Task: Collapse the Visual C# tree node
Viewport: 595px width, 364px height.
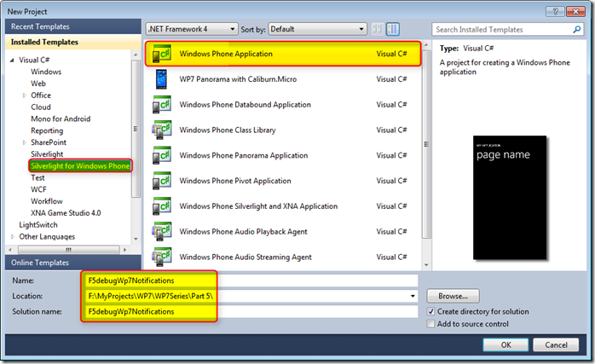Action: coord(12,60)
